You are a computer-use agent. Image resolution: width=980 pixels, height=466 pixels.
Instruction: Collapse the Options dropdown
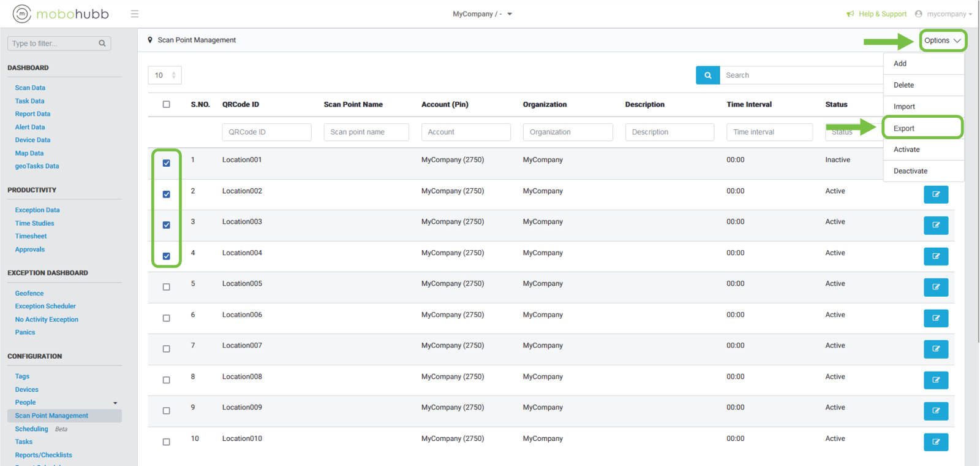point(942,40)
